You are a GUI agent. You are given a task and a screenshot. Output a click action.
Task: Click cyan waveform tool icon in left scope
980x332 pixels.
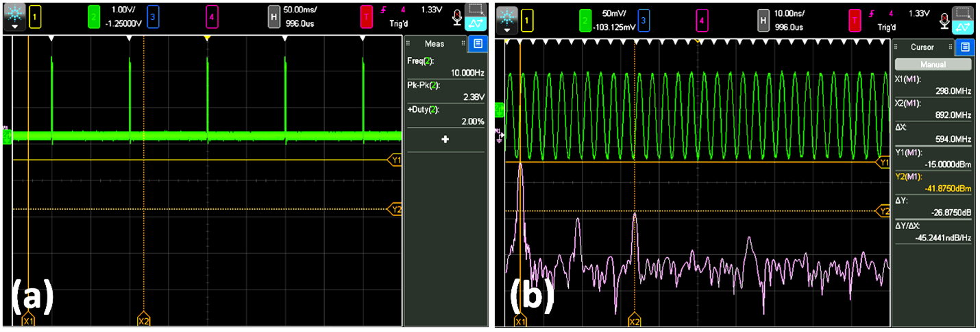(474, 25)
